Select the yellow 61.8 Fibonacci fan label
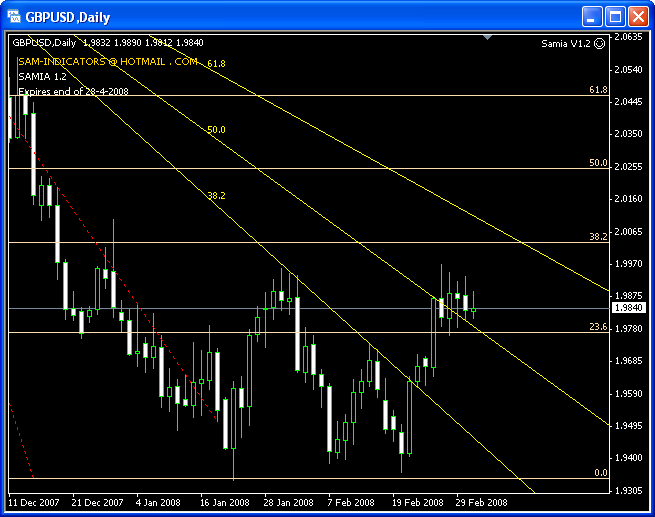 (216, 63)
